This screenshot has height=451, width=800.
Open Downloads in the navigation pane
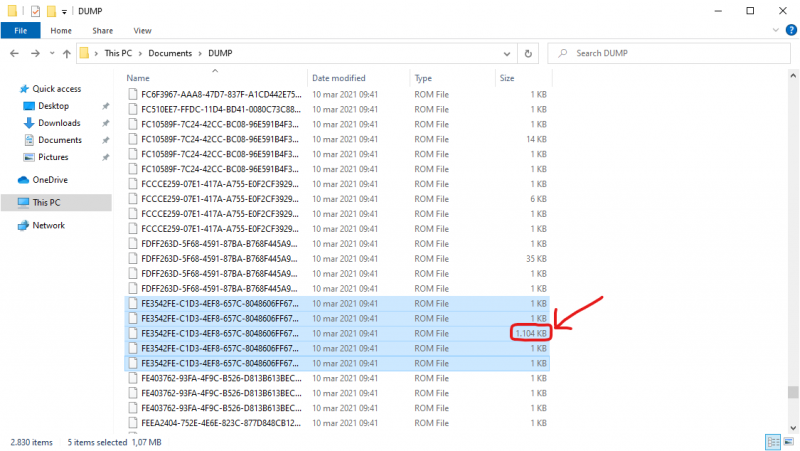[x=59, y=123]
